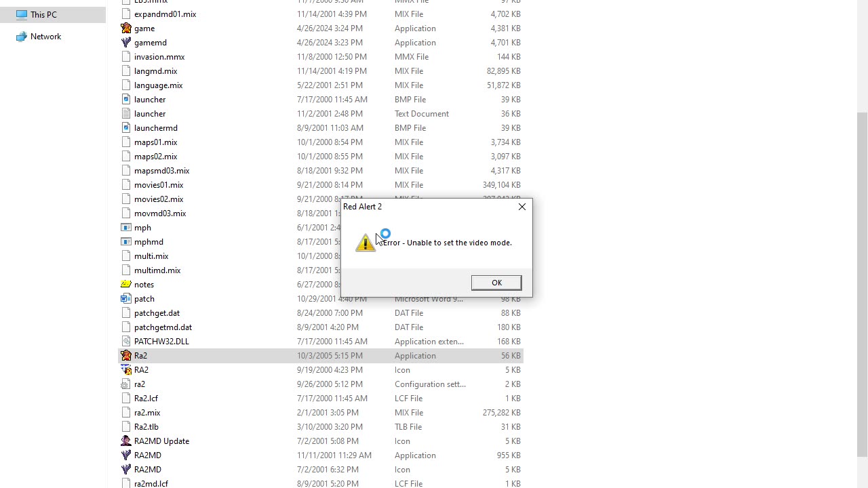
Task: Select the RA2MD application icon
Action: [x=126, y=455]
